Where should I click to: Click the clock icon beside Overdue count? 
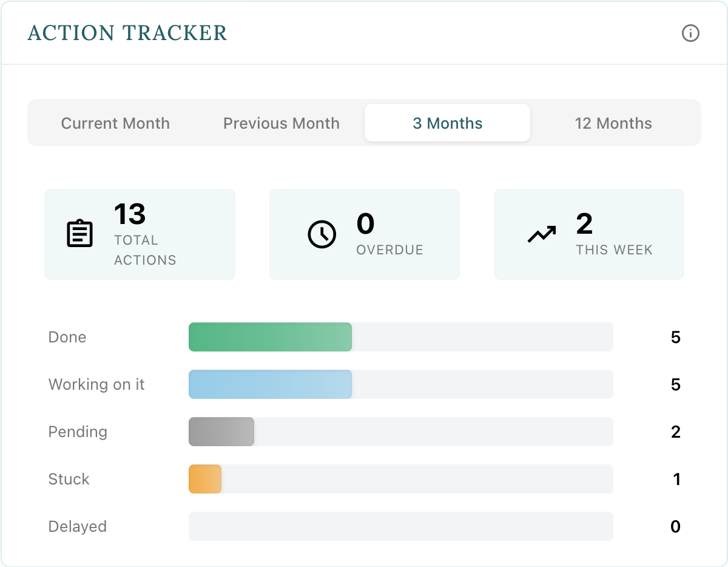pyautogui.click(x=322, y=234)
